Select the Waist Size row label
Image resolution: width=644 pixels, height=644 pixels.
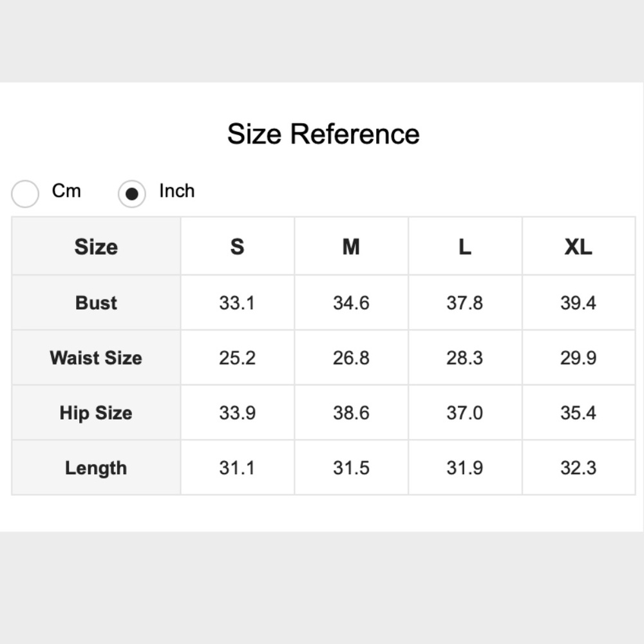(x=96, y=358)
